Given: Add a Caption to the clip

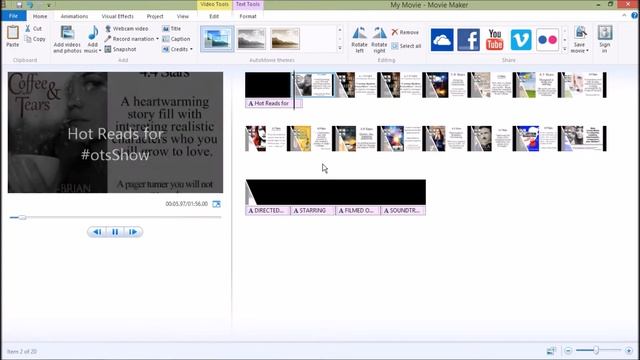Looking at the screenshot, I should point(176,39).
